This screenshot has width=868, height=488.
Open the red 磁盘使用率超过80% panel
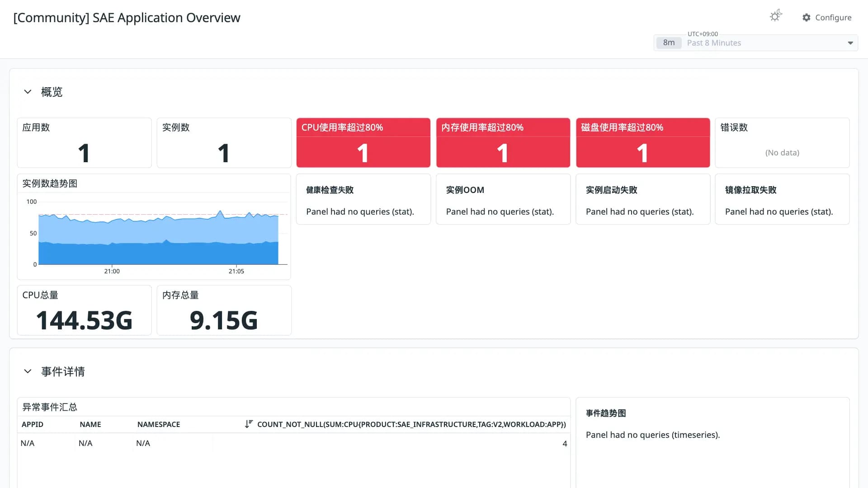[643, 143]
